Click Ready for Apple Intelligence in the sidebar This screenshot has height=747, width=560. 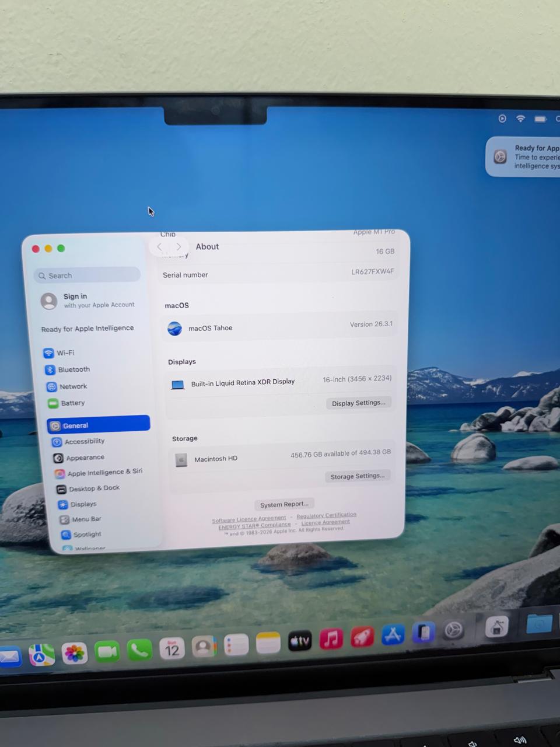pos(87,329)
